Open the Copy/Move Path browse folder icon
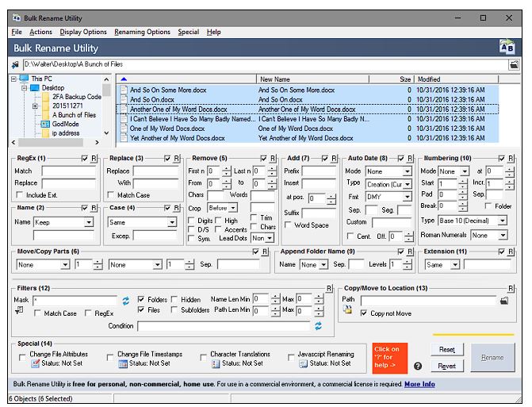Viewport: 532px width, 407px height. [504, 301]
